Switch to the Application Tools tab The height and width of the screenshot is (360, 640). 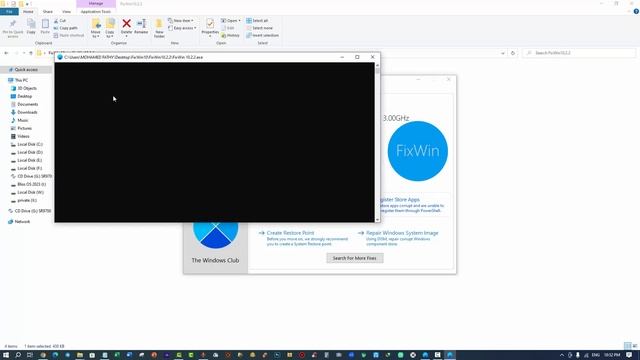(96, 12)
